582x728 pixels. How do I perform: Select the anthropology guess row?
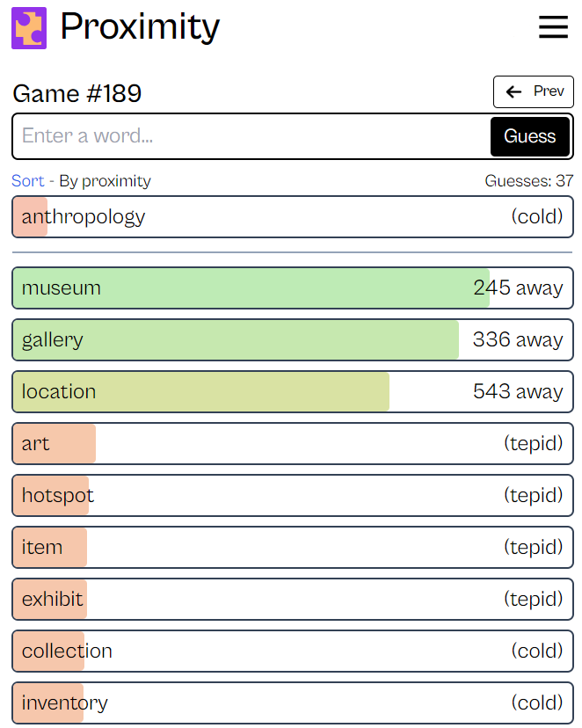click(292, 216)
